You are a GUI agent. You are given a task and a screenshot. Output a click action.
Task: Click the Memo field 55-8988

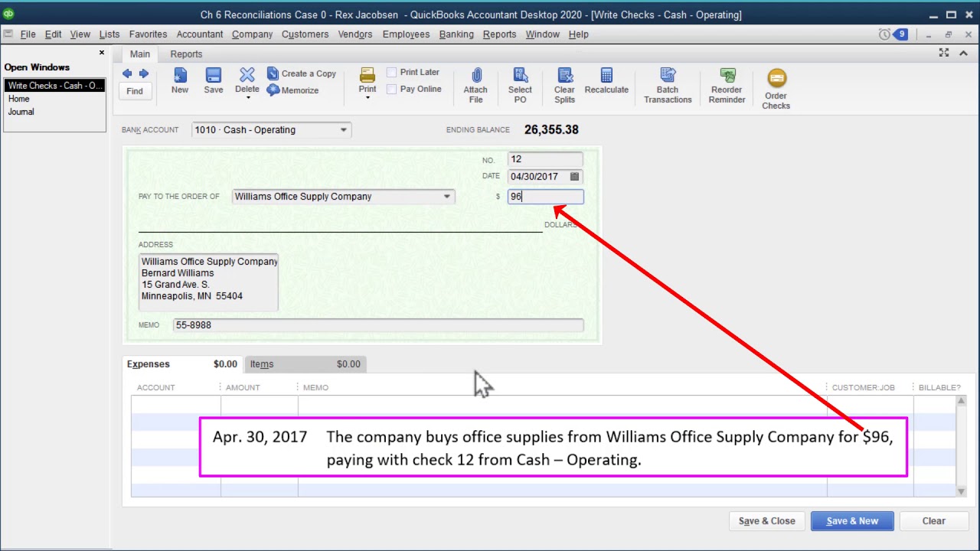(378, 325)
